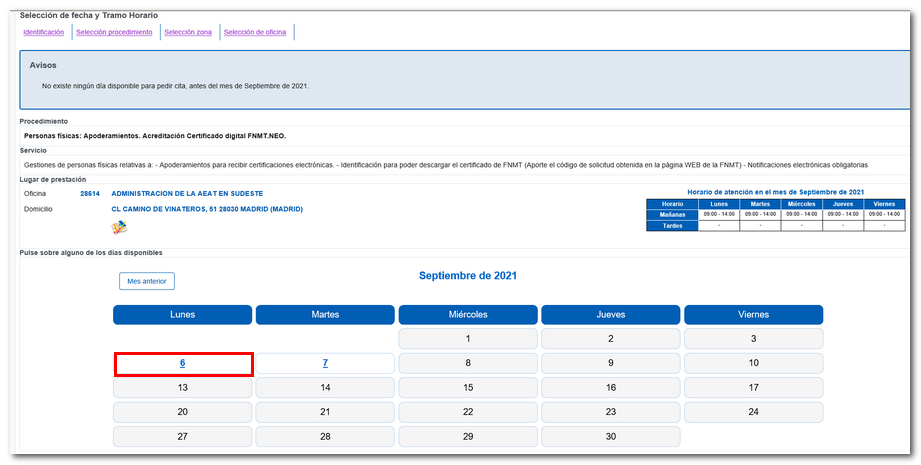Click the Septiembre de 2021 calendar title

click(x=468, y=276)
